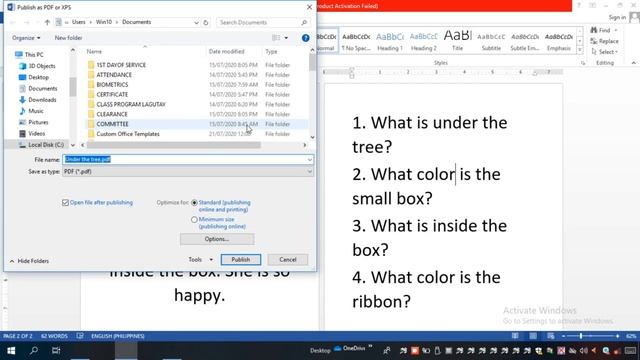Open taskbar Search magnifier
This screenshot has width=640, height=360.
click(x=34, y=351)
